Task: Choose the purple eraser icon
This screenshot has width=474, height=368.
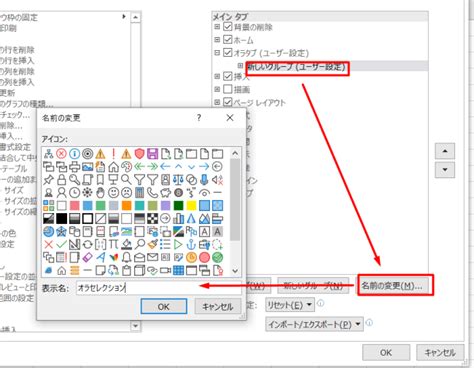Action: (x=87, y=257)
